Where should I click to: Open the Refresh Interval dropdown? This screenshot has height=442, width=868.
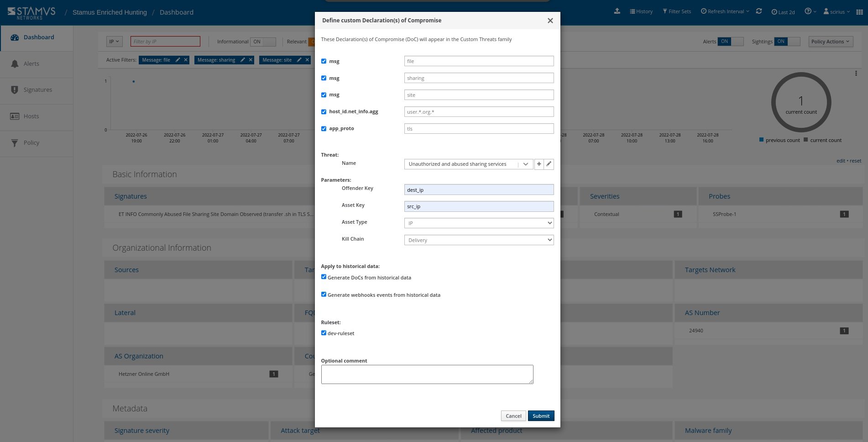pyautogui.click(x=725, y=11)
